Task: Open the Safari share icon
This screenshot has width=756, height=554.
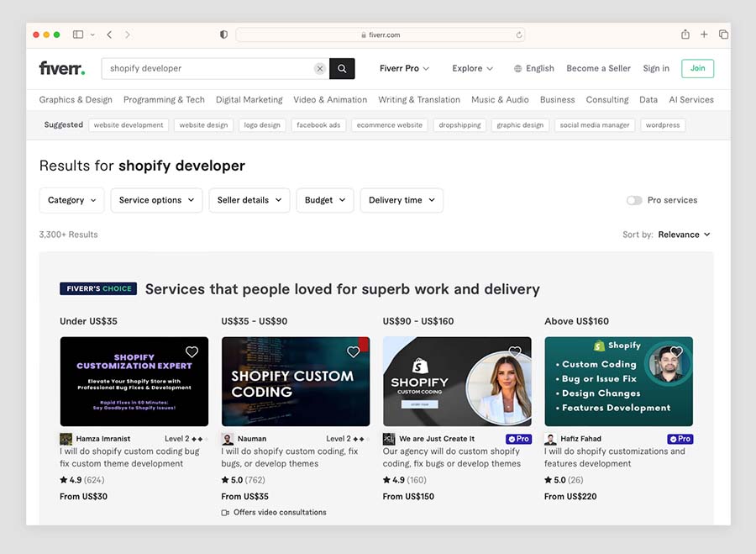Action: coord(685,34)
